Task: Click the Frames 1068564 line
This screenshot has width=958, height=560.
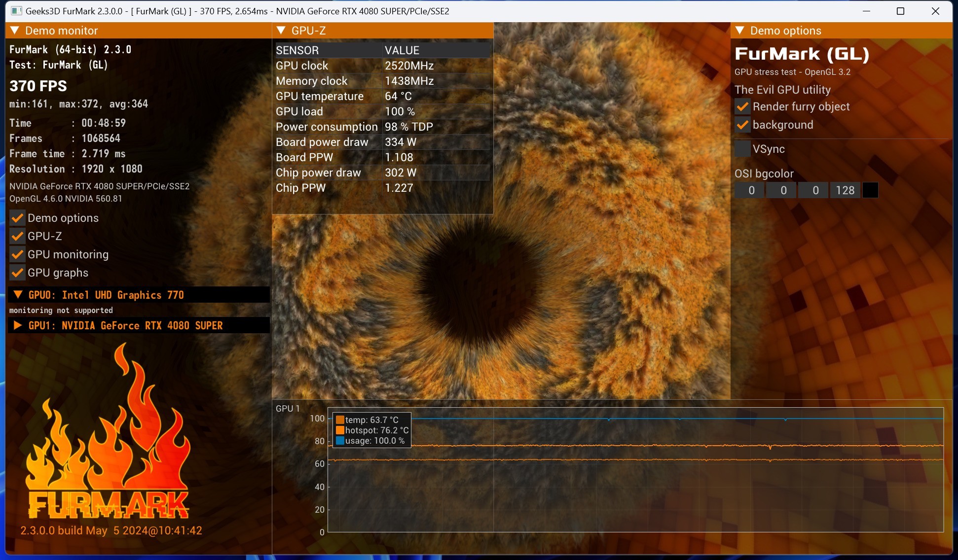Action: 65,138
